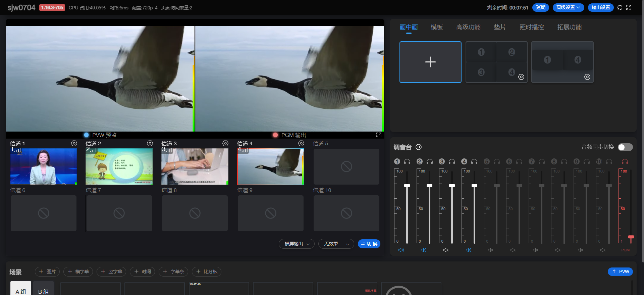
Task: Expand the 无效果 transition dropdown
Action: pos(336,244)
